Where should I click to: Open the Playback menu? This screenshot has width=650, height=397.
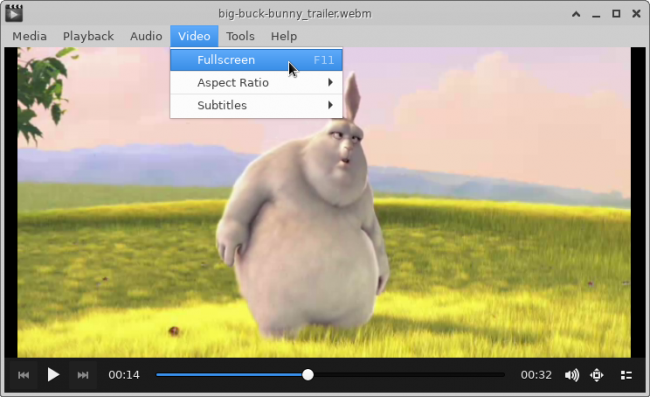pos(88,36)
